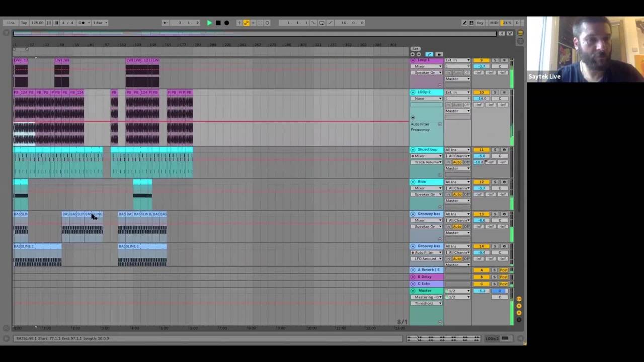Solo the LOOp 2 track
This screenshot has height=362, width=644.
pyautogui.click(x=495, y=93)
